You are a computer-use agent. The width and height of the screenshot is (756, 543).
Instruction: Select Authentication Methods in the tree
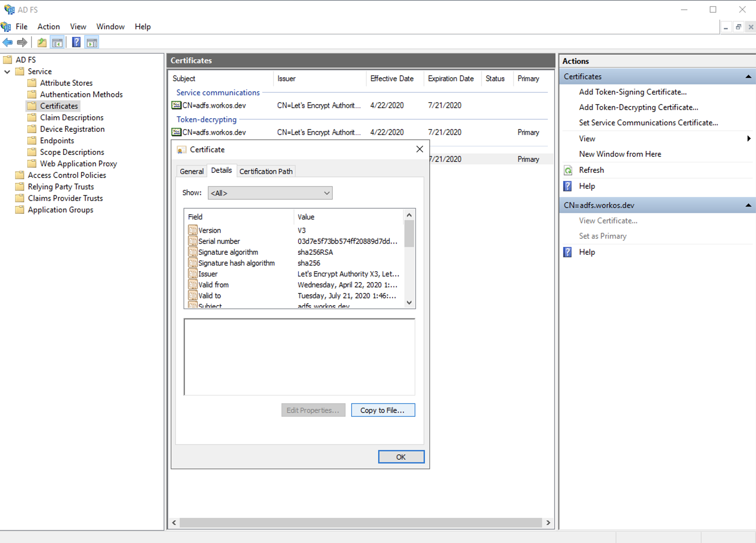(81, 95)
